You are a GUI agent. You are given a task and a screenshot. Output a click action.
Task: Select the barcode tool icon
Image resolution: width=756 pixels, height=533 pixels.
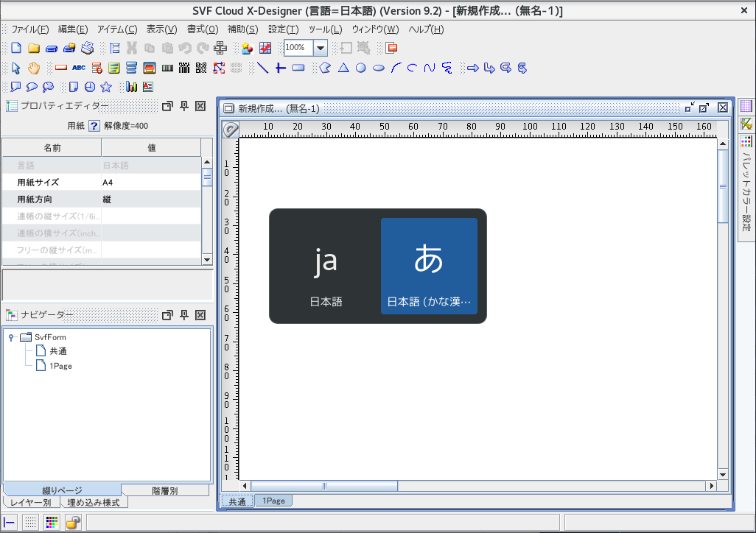tap(167, 68)
